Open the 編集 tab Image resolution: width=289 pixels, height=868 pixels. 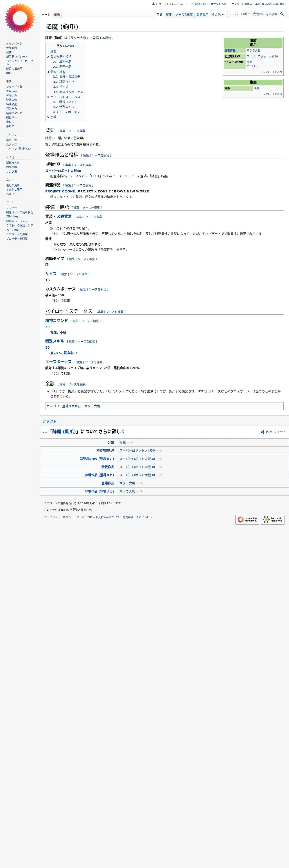169,14
